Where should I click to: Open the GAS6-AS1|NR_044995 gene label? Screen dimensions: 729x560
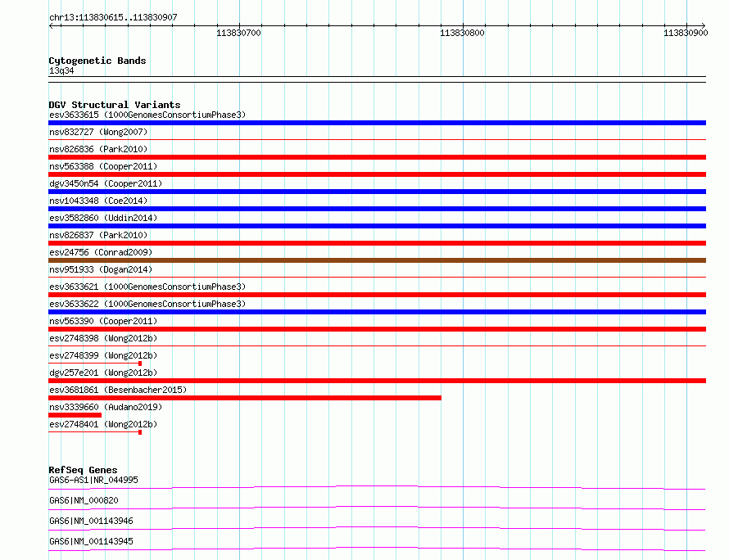[93, 480]
